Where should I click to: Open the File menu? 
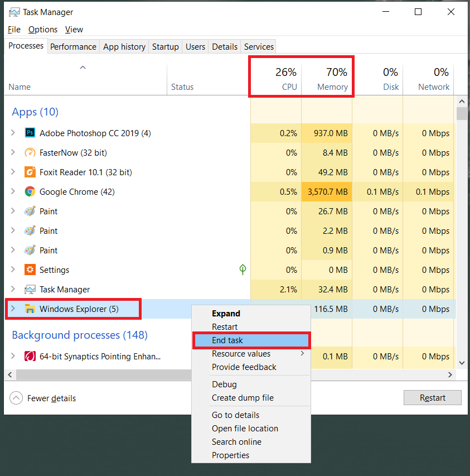[14, 30]
